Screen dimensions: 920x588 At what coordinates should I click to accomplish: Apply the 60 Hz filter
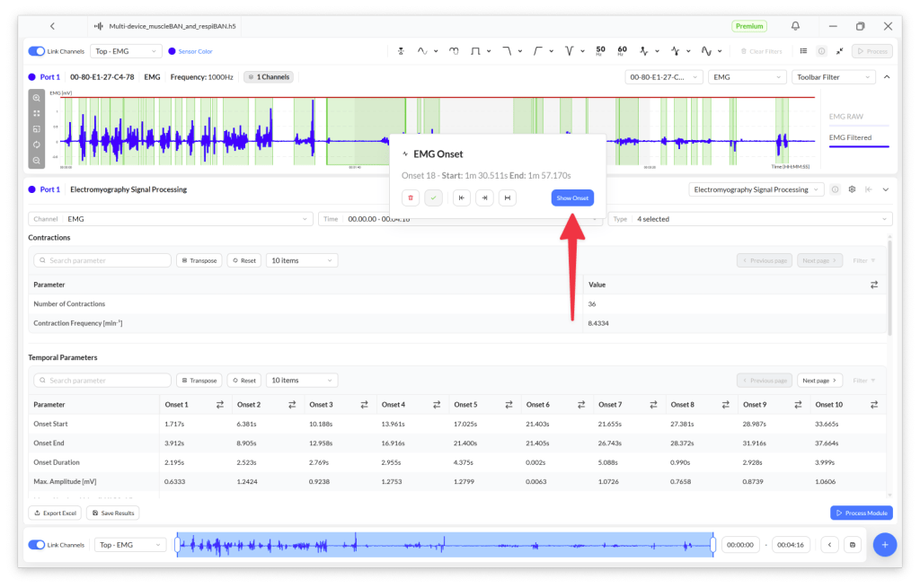622,51
